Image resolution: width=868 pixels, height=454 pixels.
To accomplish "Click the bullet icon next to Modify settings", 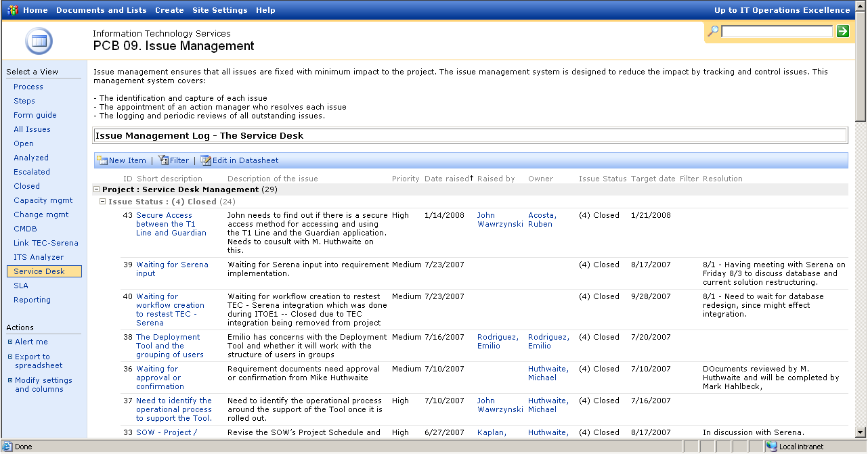I will coord(10,380).
